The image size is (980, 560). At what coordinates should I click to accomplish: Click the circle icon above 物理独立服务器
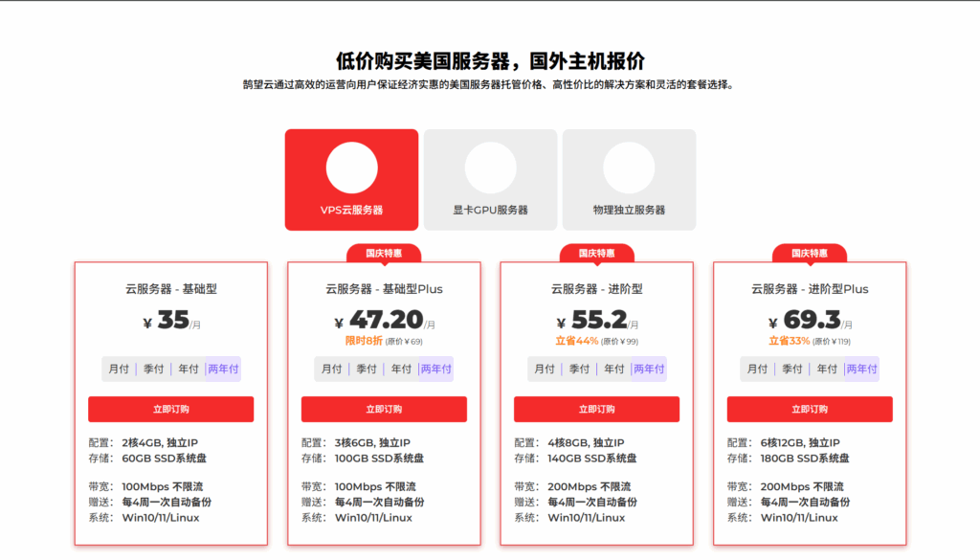pyautogui.click(x=629, y=167)
